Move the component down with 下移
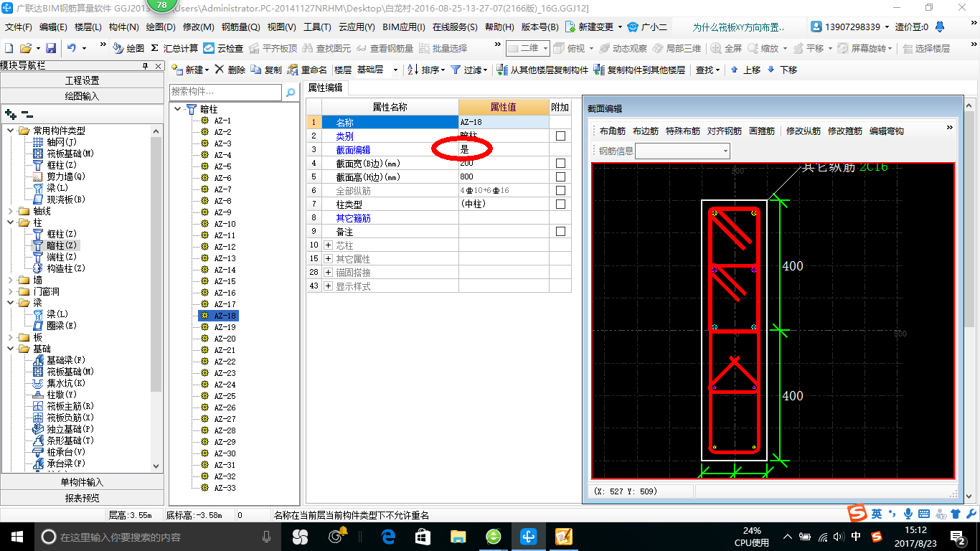Viewport: 980px width, 551px height. pyautogui.click(x=782, y=70)
